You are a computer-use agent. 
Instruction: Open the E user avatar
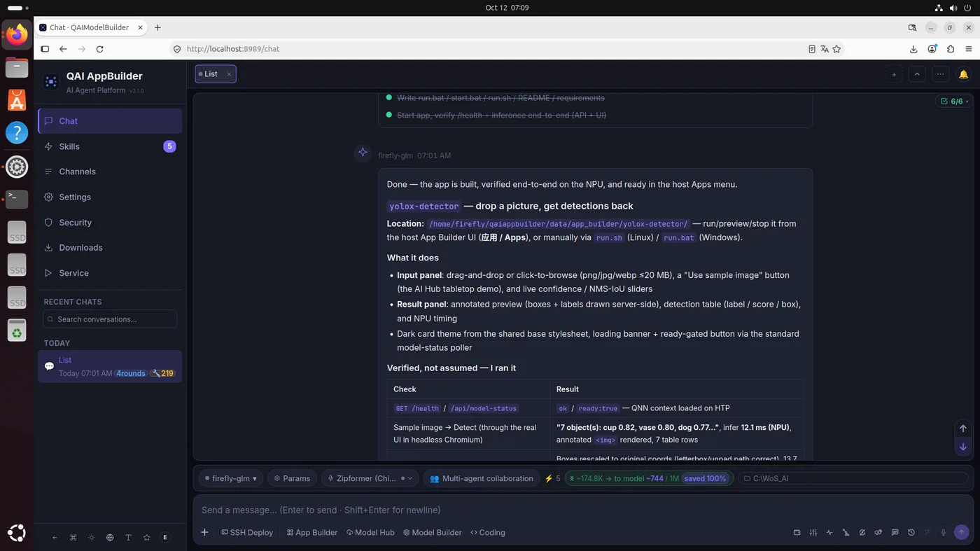(165, 538)
